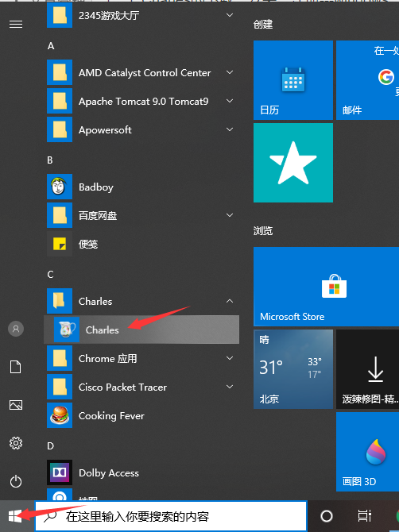Launch Badboy from the app list
399x532 pixels.
(x=141, y=187)
